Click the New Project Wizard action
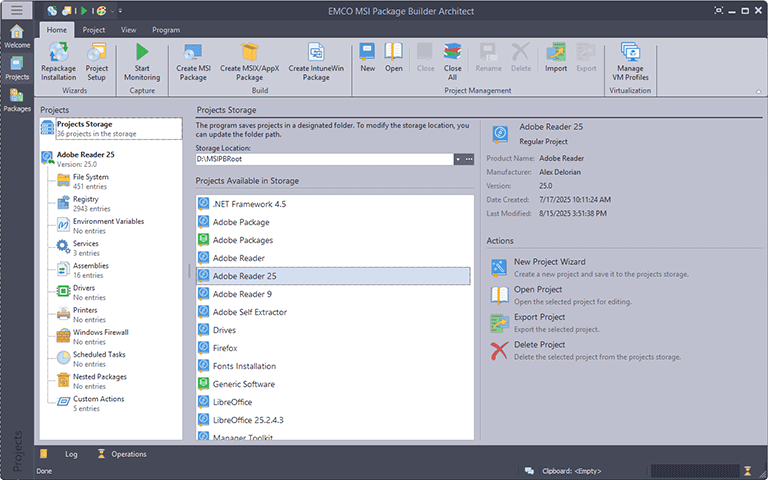The width and height of the screenshot is (768, 480). 549,262
